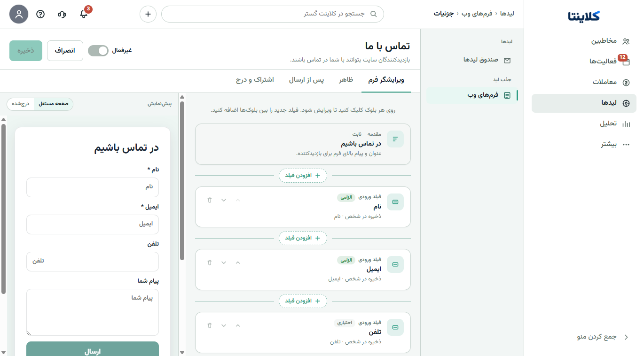Click the search box جستجو در کلاینت گستر

(273, 14)
